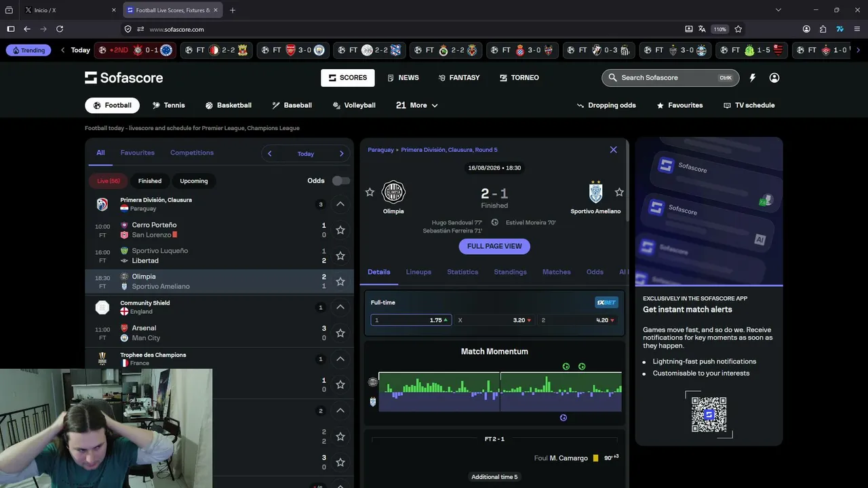
Task: Open the NEWS section in top menu
Action: [403, 78]
